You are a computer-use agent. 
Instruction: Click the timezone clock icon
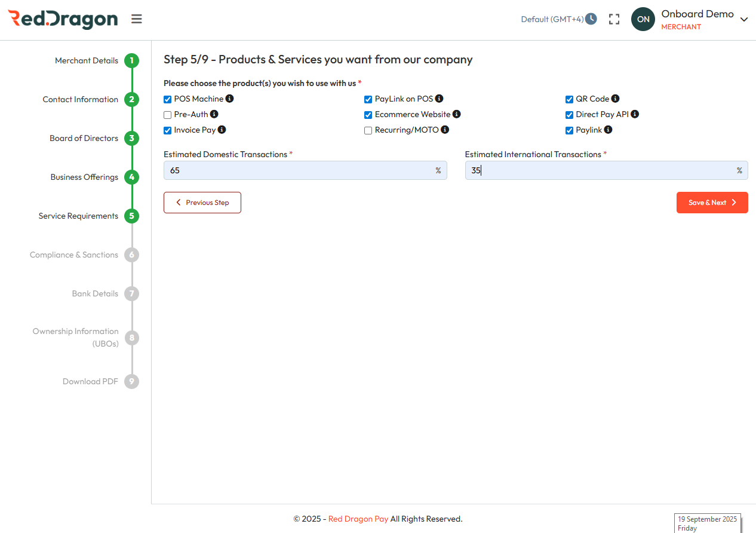pos(591,19)
